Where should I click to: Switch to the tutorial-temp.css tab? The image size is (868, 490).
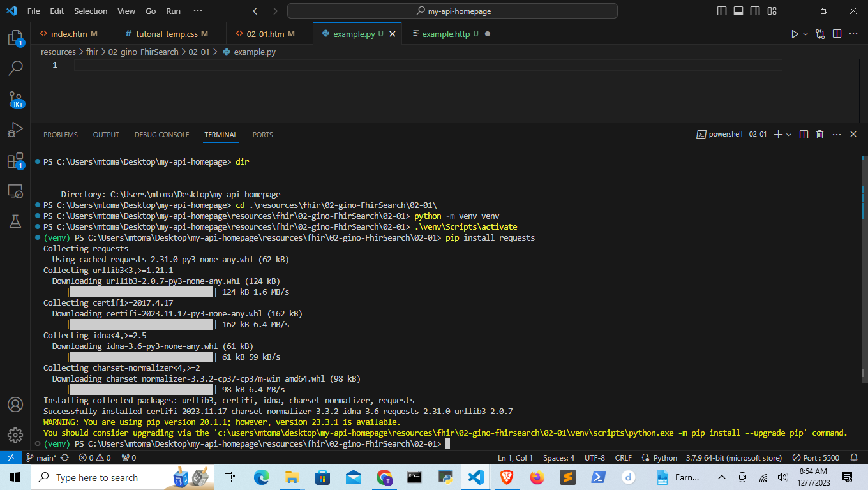[x=171, y=34]
